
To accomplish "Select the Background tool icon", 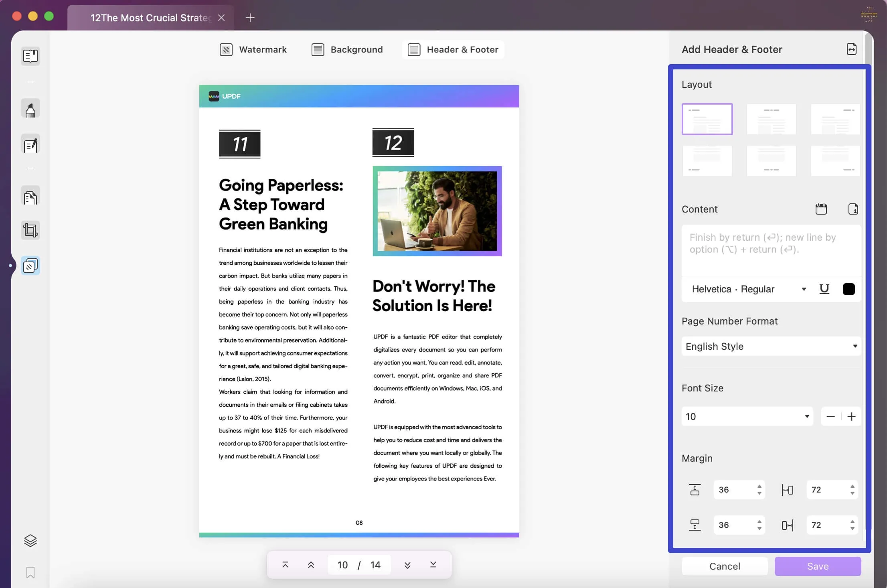I will click(318, 49).
